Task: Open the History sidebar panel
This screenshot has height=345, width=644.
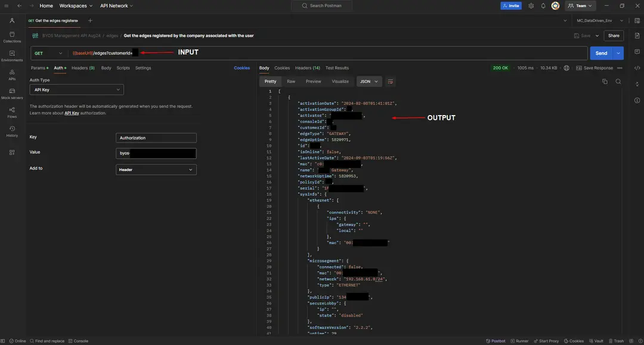Action: click(x=12, y=131)
